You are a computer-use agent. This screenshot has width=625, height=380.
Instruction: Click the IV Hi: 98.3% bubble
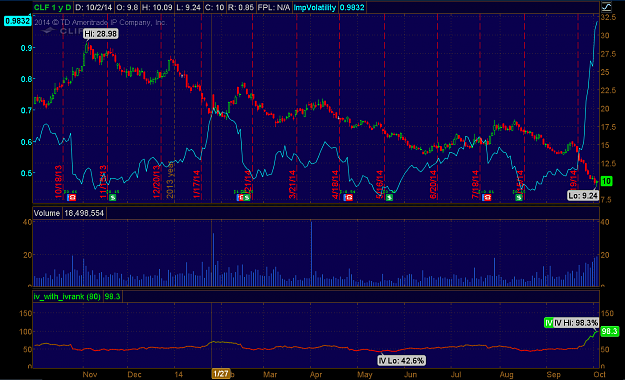576,323
